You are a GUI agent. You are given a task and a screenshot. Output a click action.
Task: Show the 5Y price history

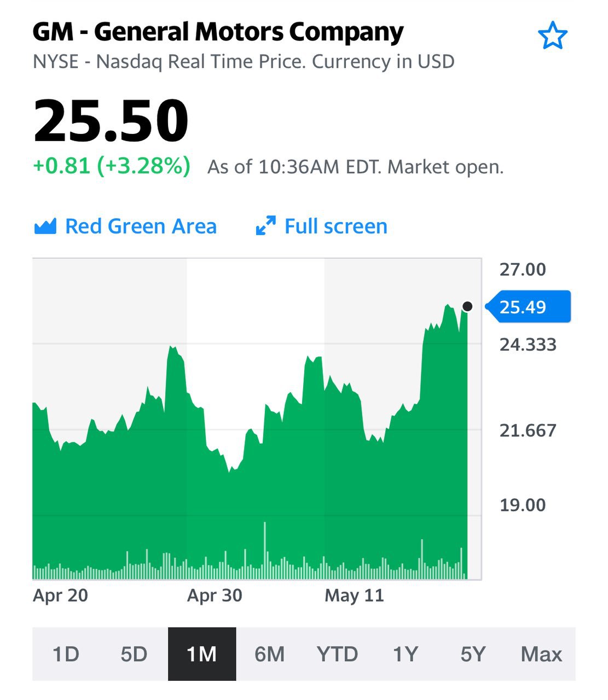pos(473,654)
